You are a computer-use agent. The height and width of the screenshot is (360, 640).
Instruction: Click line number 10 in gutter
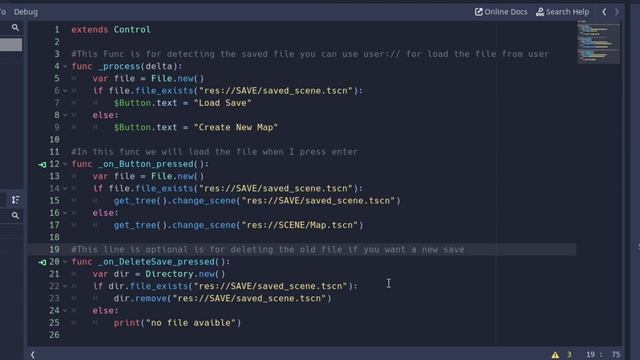pos(55,140)
